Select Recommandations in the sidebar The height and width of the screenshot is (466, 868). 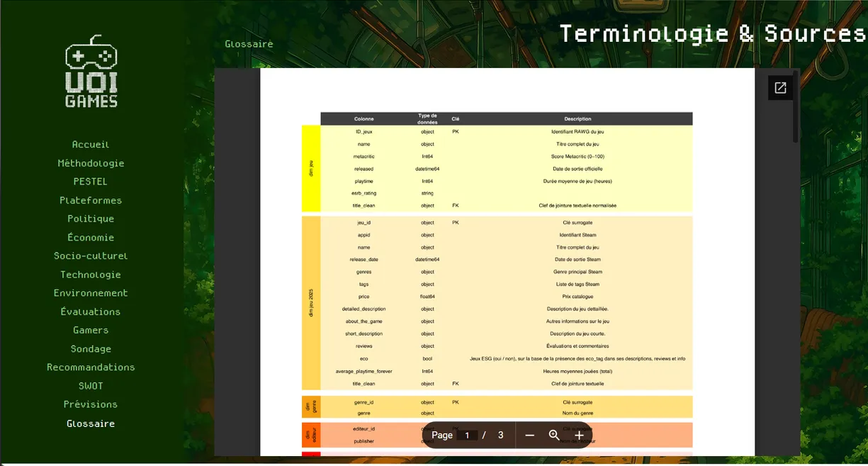pyautogui.click(x=91, y=367)
